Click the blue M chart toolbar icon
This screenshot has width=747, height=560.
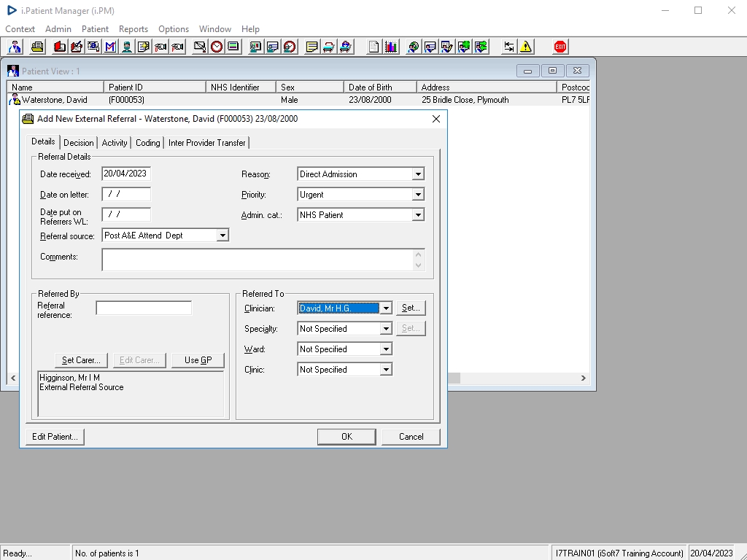click(x=110, y=47)
